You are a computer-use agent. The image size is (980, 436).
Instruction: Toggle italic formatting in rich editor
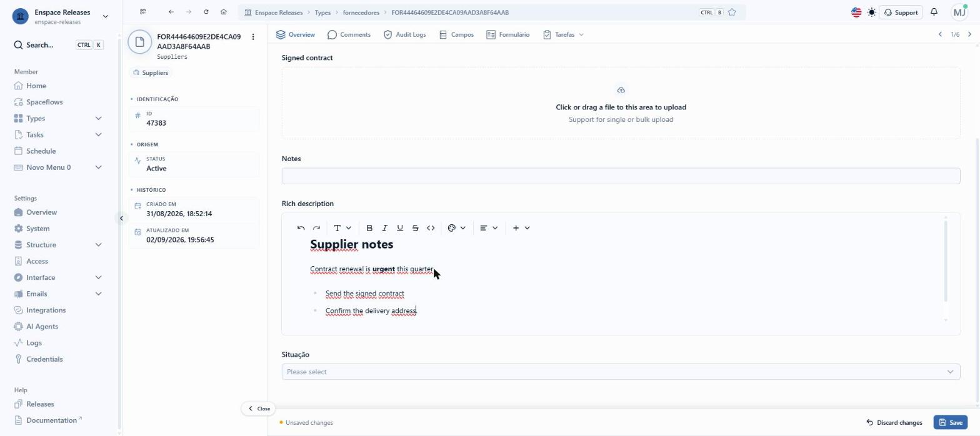(x=385, y=228)
